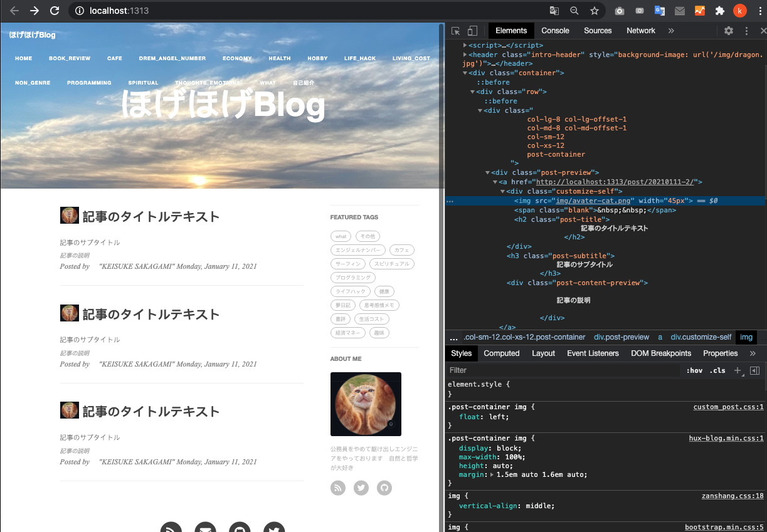Open custom_post.css:1 source link
Image resolution: width=767 pixels, height=532 pixels.
pyautogui.click(x=728, y=407)
